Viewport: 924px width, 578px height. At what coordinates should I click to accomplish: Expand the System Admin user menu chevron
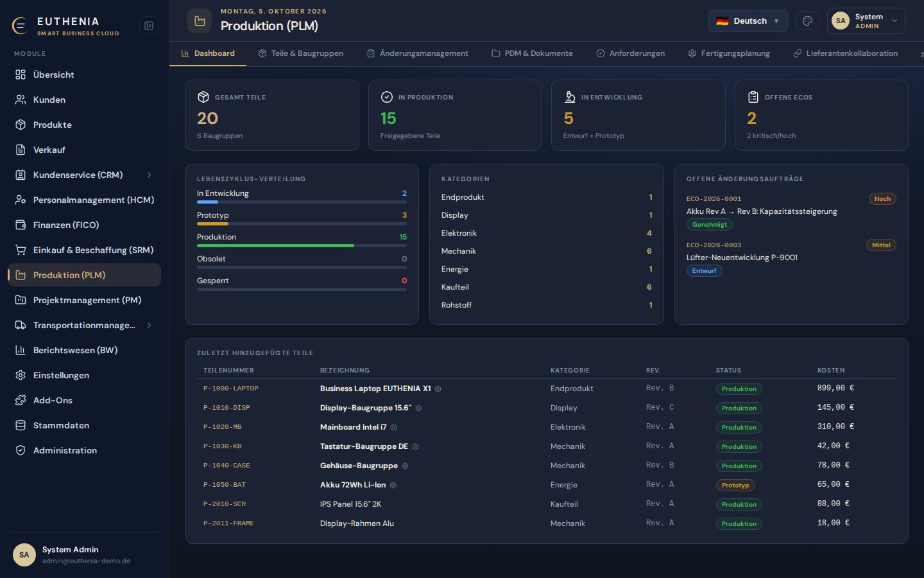click(x=894, y=21)
